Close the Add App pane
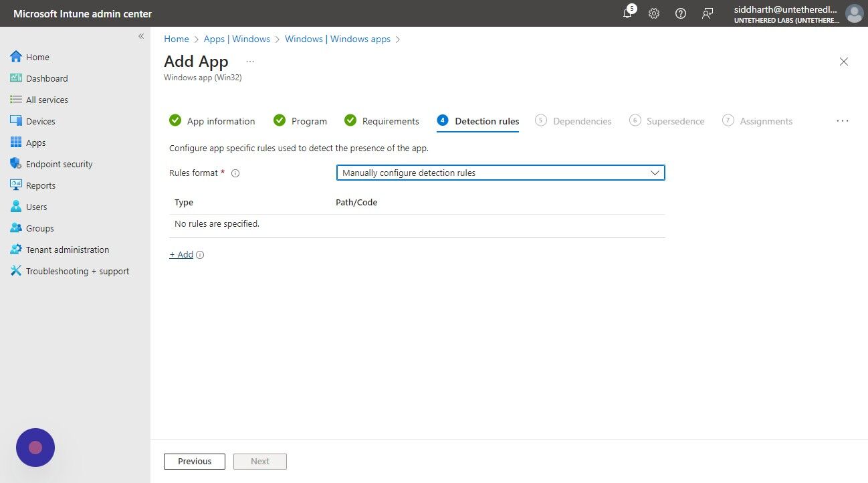This screenshot has width=868, height=483. [x=844, y=62]
